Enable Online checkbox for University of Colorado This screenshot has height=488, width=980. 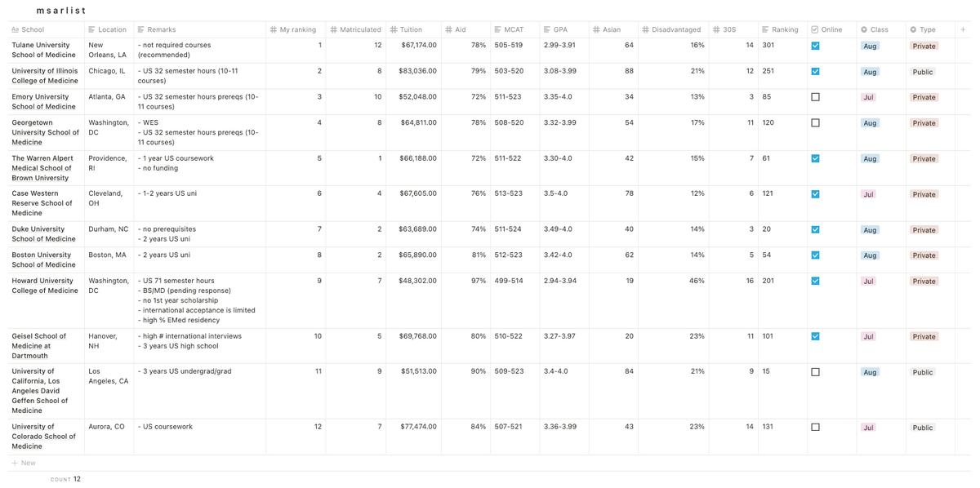pos(815,427)
